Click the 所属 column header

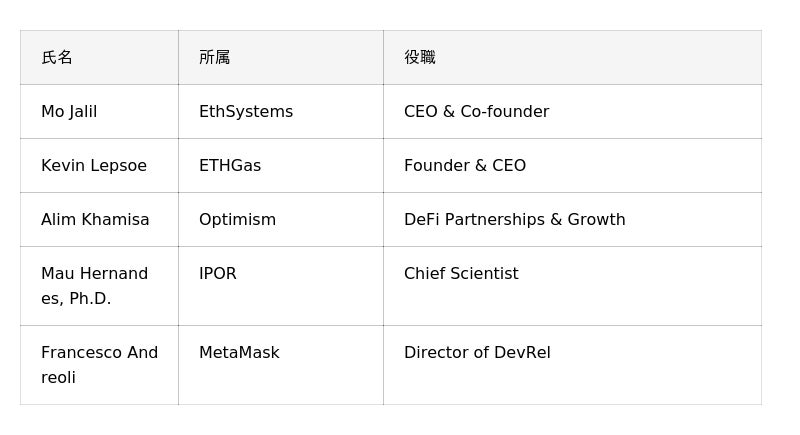[x=281, y=57]
